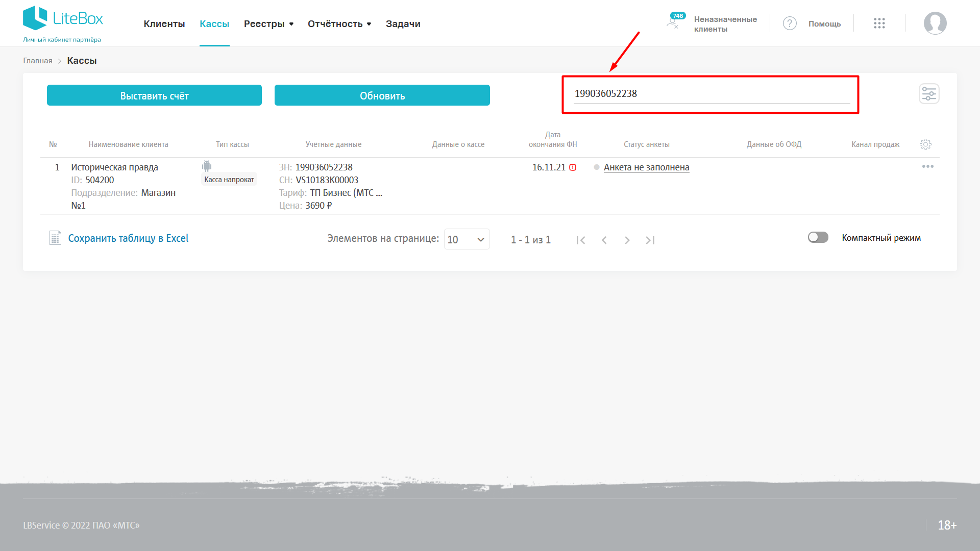Click Статус анкеты column header
This screenshot has width=980, height=551.
(x=646, y=144)
